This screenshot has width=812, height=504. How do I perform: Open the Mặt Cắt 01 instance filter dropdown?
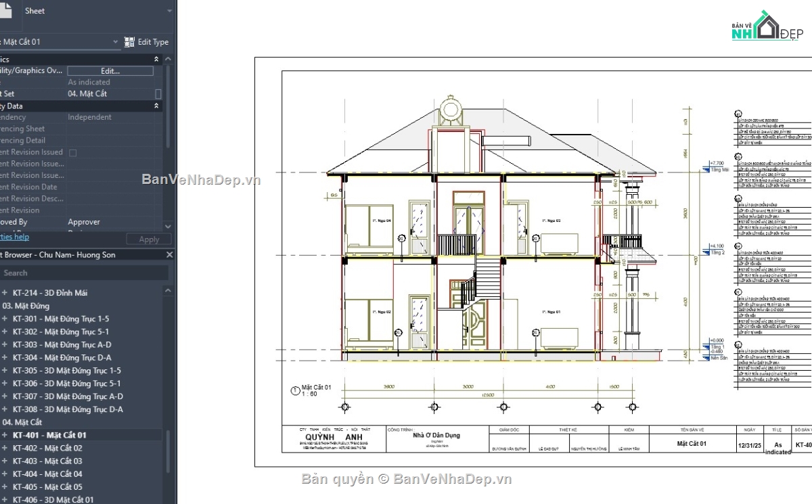[x=116, y=42]
